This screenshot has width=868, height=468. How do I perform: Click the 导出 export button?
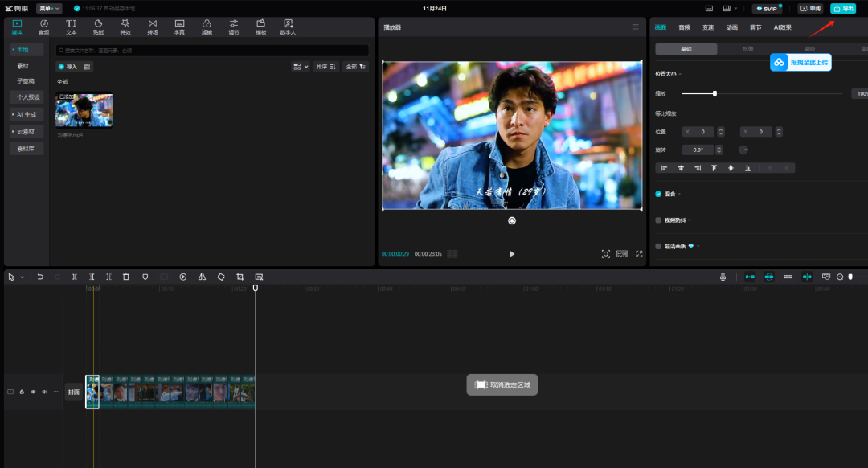click(843, 8)
